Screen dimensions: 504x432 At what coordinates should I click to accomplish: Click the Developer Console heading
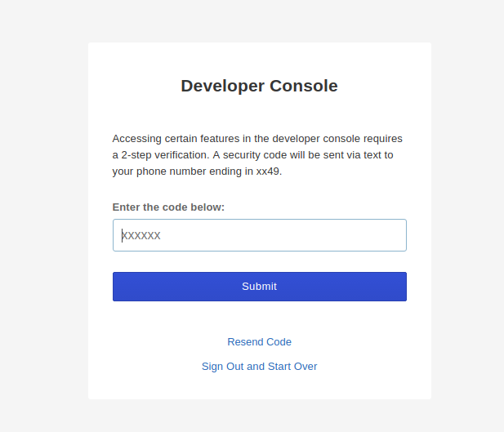259,86
